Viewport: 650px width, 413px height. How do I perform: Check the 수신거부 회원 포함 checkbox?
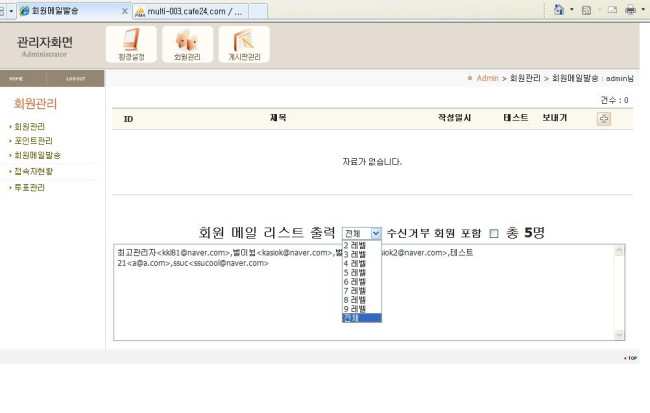click(494, 233)
